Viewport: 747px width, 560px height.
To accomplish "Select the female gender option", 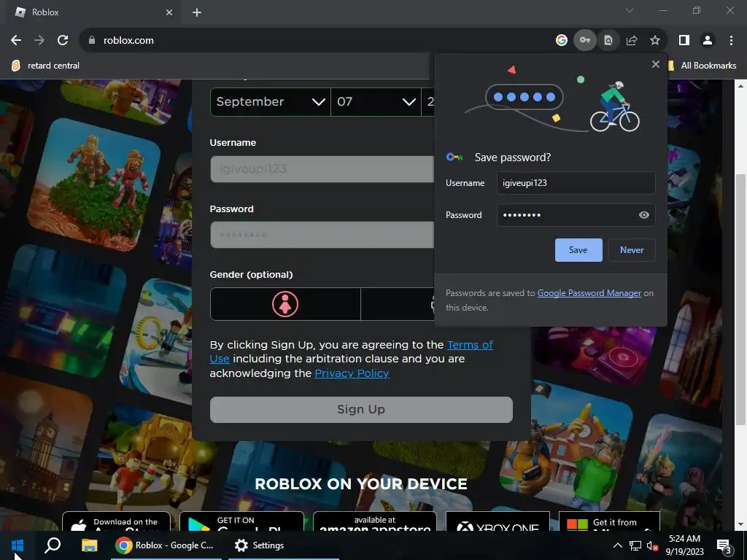I will click(x=285, y=304).
